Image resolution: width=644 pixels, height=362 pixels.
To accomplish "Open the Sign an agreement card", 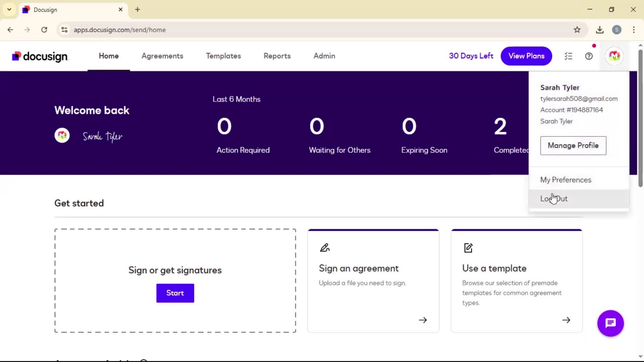I will [373, 281].
